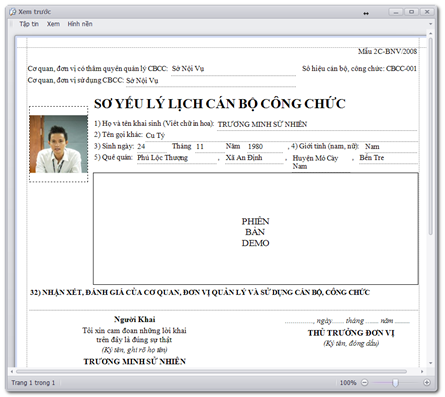Click the 'Số hiệu cán bộ, công chức: CBCC-001' text
The width and height of the screenshot is (445, 397).
click(x=359, y=69)
